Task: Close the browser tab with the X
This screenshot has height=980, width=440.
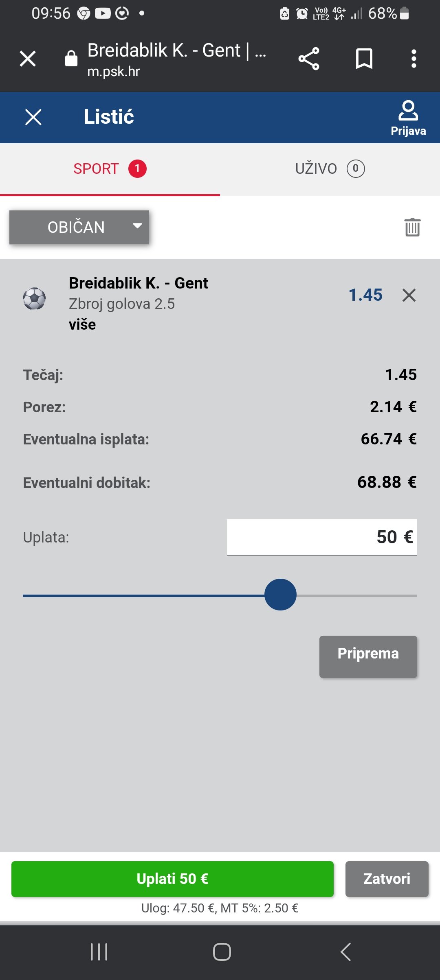Action: pyautogui.click(x=28, y=59)
